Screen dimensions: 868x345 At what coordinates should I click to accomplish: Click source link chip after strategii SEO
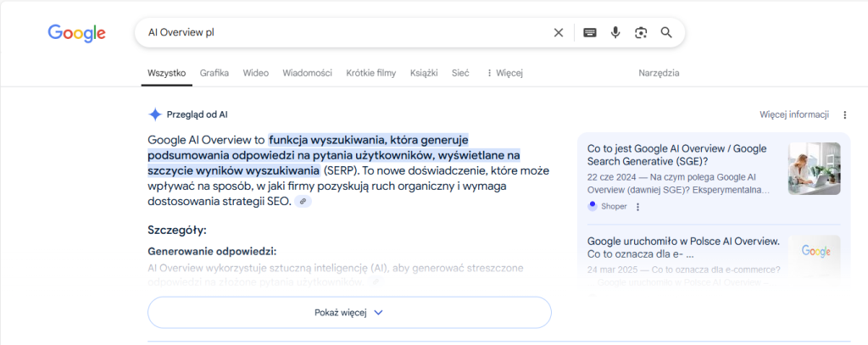[x=303, y=202]
